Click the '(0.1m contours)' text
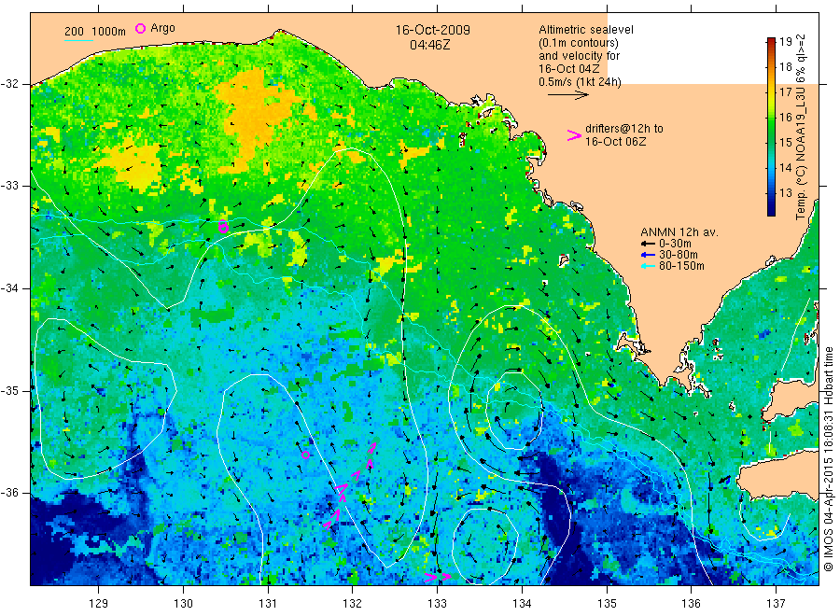The width and height of the screenshot is (840, 616). [x=579, y=43]
